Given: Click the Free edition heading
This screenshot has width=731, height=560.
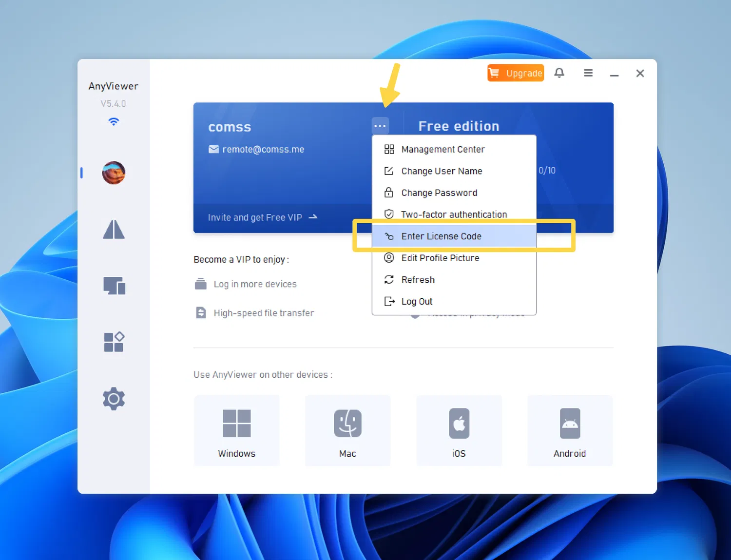Looking at the screenshot, I should (x=459, y=126).
